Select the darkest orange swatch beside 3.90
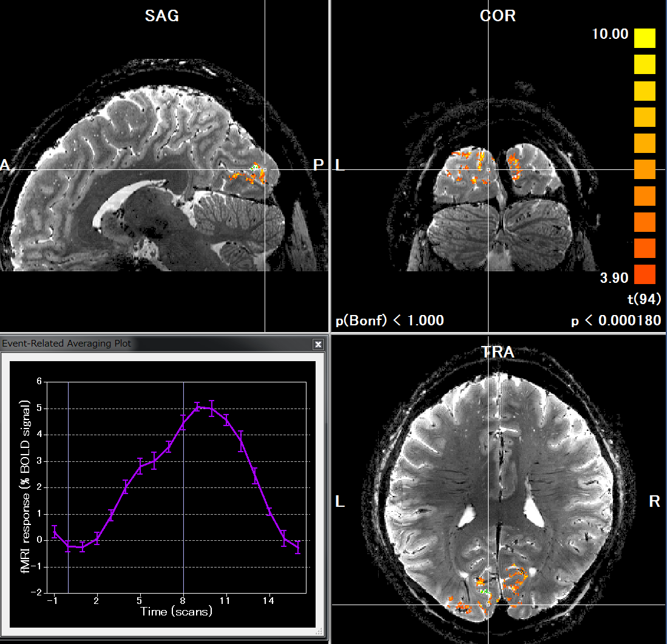 (645, 274)
